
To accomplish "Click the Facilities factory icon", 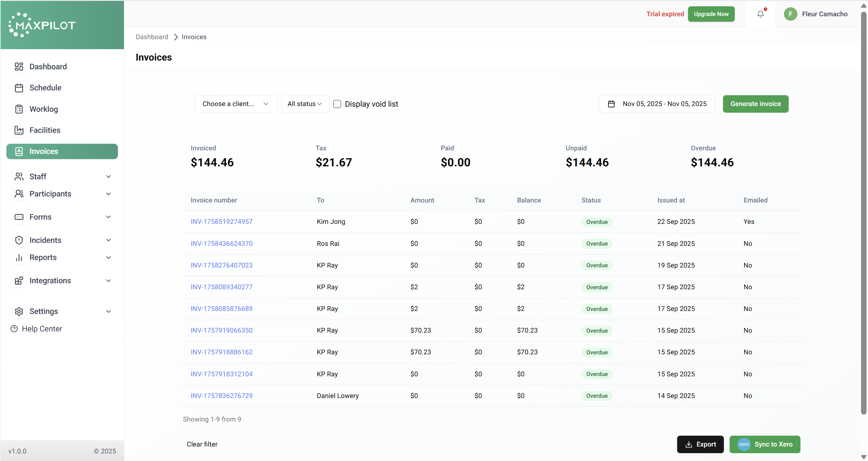I will click(x=19, y=130).
